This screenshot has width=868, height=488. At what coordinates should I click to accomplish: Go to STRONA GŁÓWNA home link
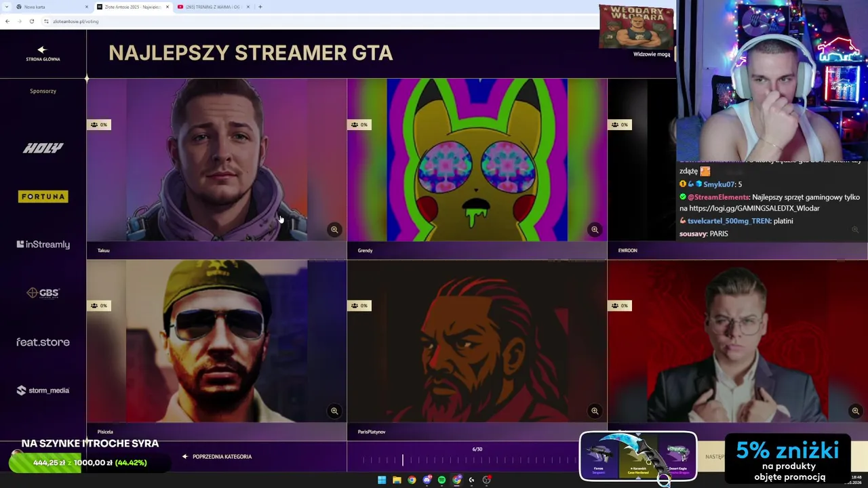pyautogui.click(x=43, y=54)
